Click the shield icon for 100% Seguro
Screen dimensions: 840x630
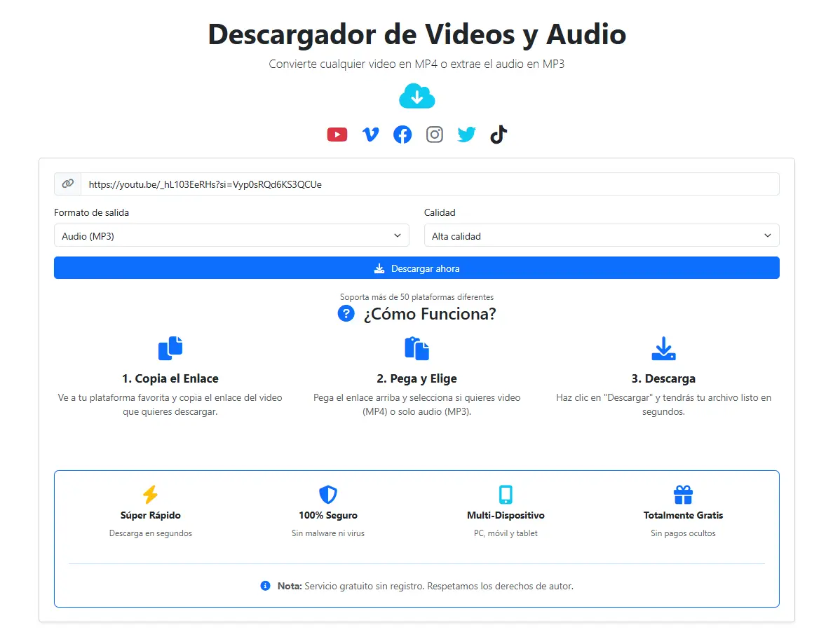point(328,495)
